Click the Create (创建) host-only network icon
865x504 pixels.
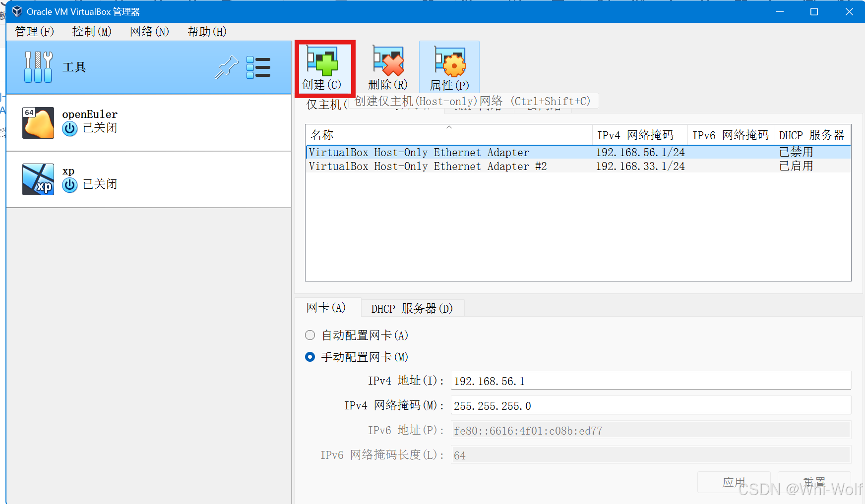(322, 61)
